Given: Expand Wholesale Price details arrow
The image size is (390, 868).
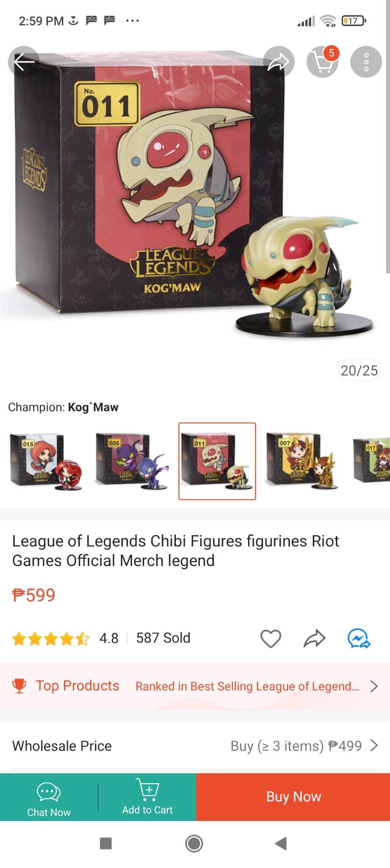Looking at the screenshot, I should [373, 746].
